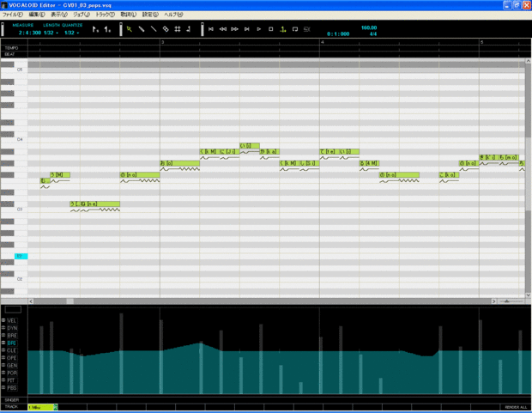Screen dimensions: 532x413
Task: Select the DYN control parameter
Action: pyautogui.click(x=12, y=329)
